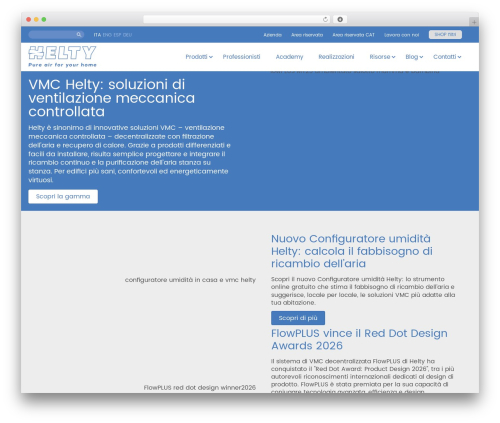Image resolution: width=500 pixels, height=423 pixels.
Task: Expand the Prodotti menu
Action: point(199,57)
